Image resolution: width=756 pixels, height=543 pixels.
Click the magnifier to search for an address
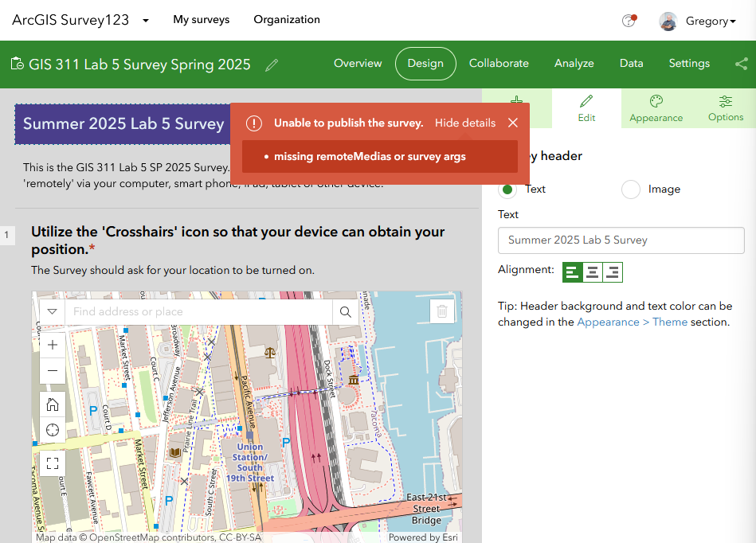pos(345,311)
